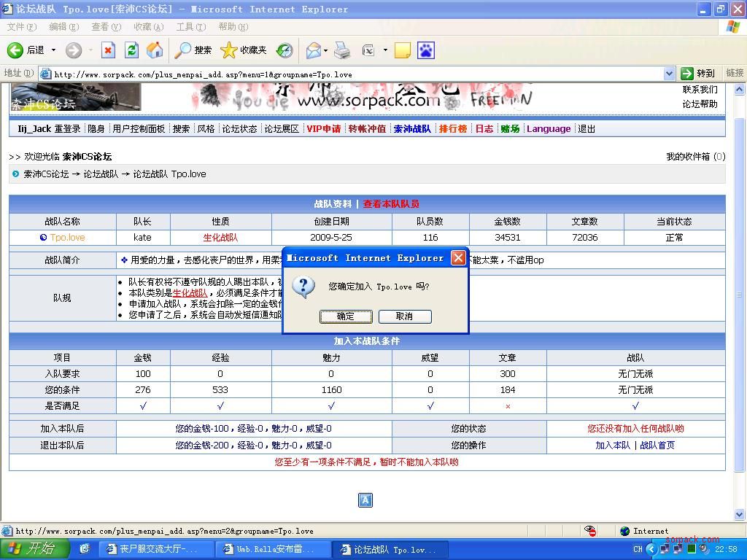Open the 工具(T) menu
Viewport: 747px width, 560px height.
190,27
